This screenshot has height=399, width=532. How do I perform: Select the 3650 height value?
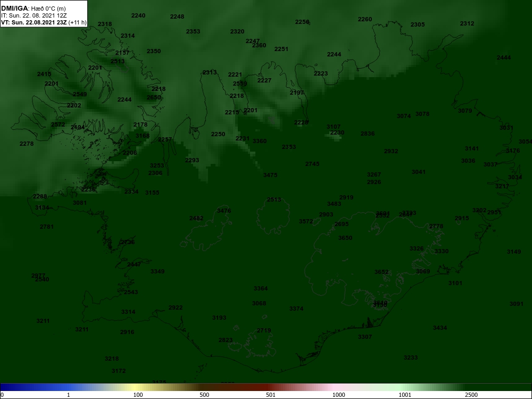coord(345,238)
